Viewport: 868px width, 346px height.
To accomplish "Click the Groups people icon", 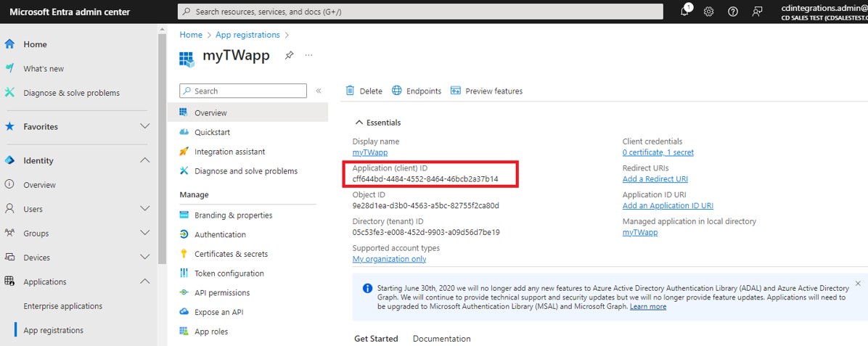I will (9, 233).
